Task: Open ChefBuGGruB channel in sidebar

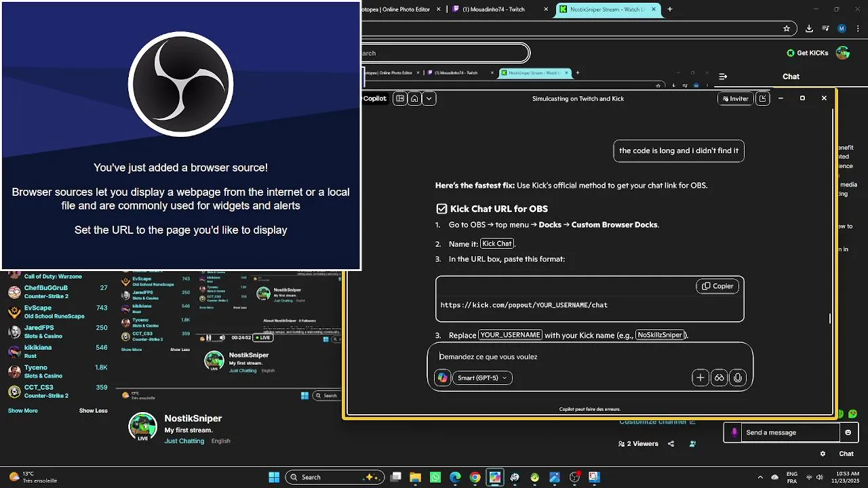Action: (58, 292)
